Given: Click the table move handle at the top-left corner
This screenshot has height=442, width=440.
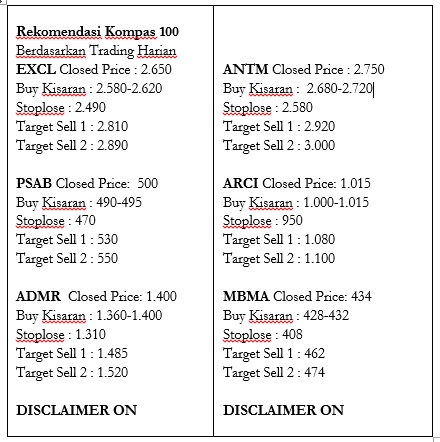Looking at the screenshot, I should (x=3, y=2).
